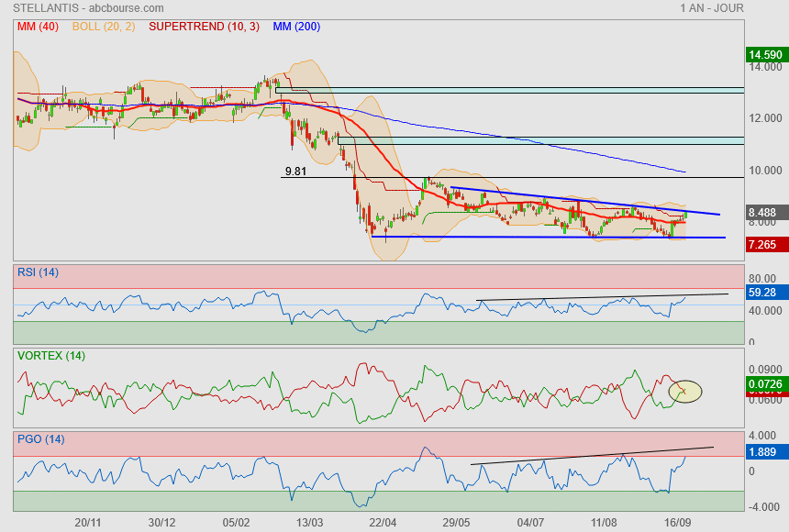This screenshot has height=532, width=789.
Task: Click the blue 59.28 RSI value tag
Action: point(765,293)
